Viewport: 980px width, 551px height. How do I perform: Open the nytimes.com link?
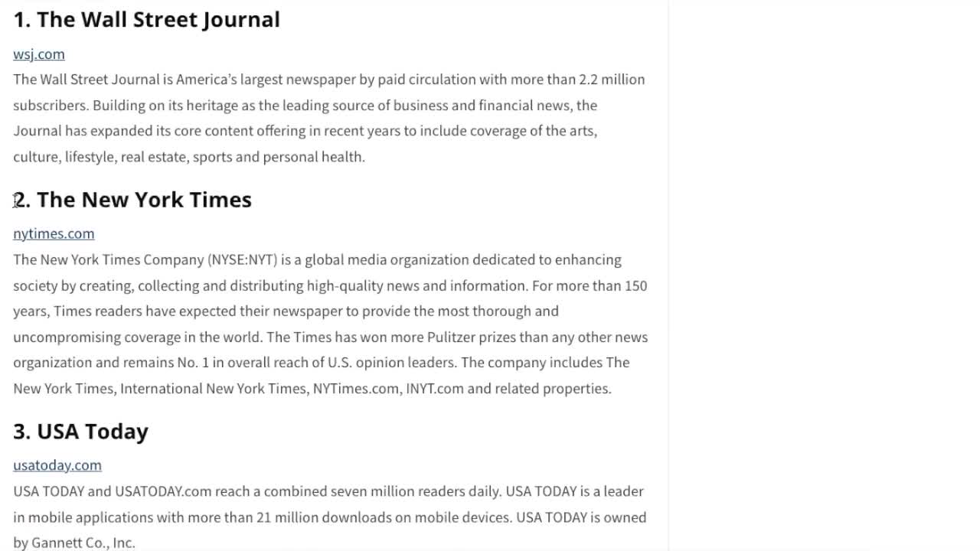pos(54,234)
